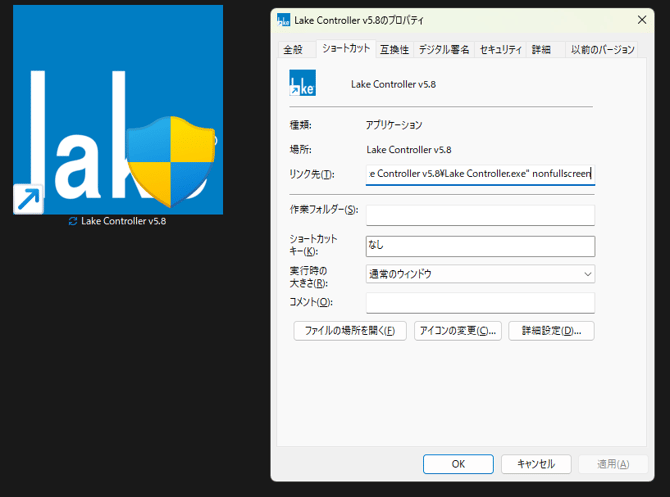670x497 pixels.
Task: Click the 作業フォルダー input field
Action: [x=480, y=215]
